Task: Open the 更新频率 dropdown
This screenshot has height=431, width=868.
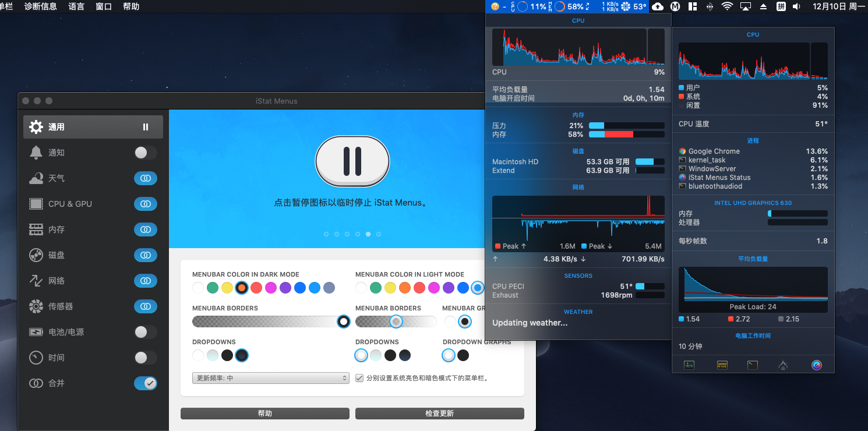Action: click(271, 378)
